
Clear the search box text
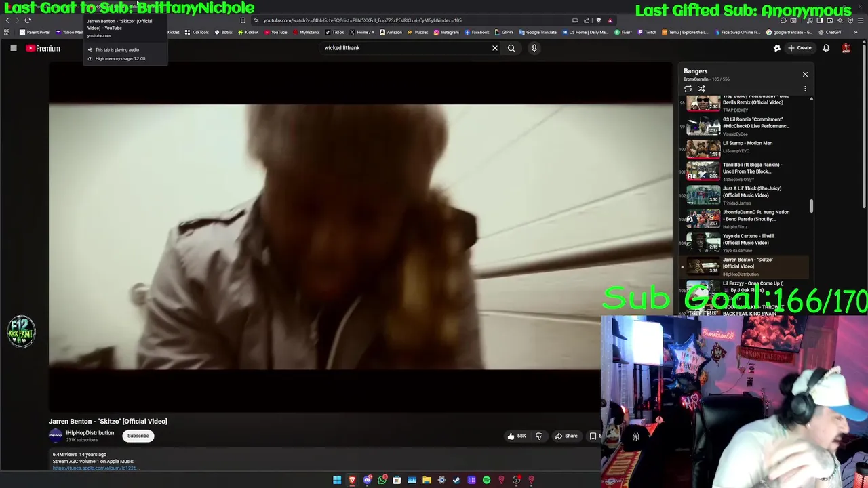494,48
